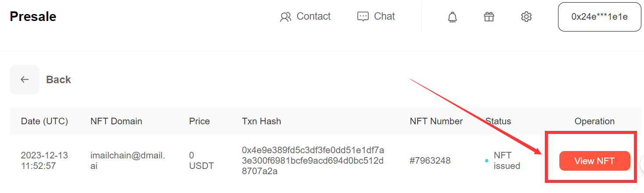The height and width of the screenshot is (193, 644).
Task: Open the Contact menu item
Action: pyautogui.click(x=305, y=17)
